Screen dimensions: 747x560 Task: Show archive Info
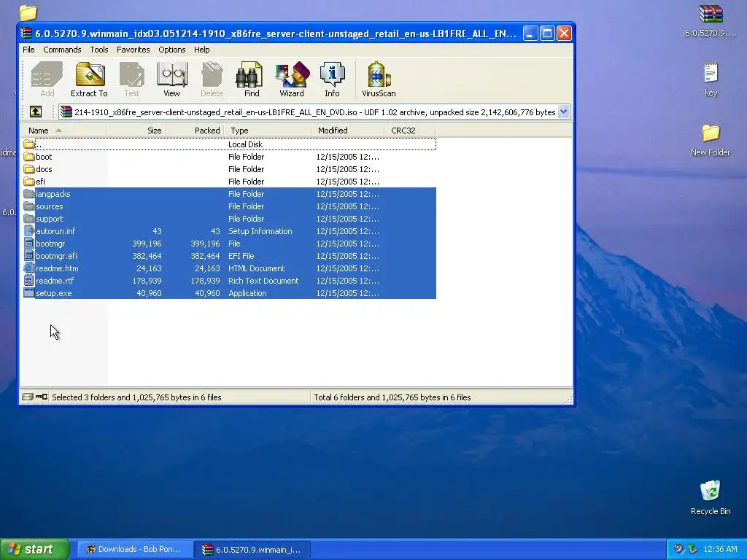pos(332,79)
